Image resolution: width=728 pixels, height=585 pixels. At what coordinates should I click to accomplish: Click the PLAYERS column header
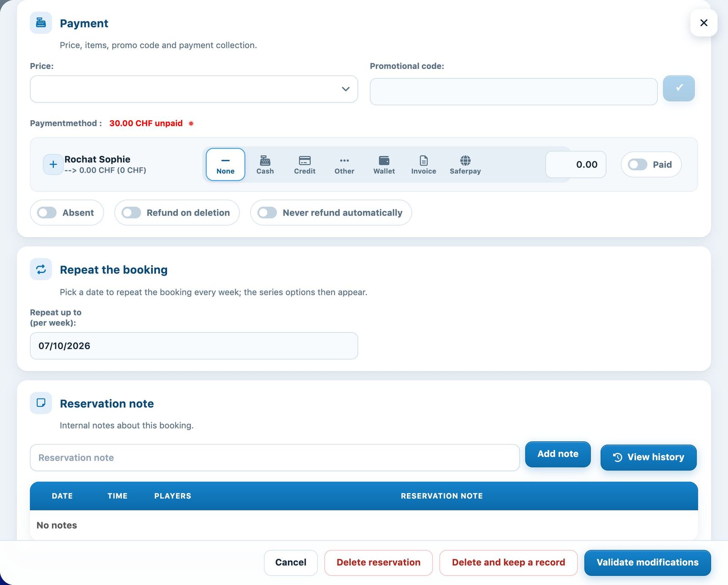[x=172, y=496]
